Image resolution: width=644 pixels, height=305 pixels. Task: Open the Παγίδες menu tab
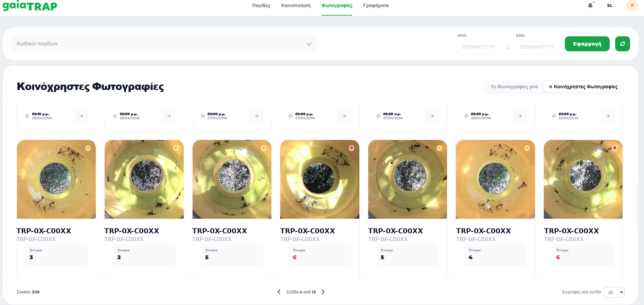[261, 6]
